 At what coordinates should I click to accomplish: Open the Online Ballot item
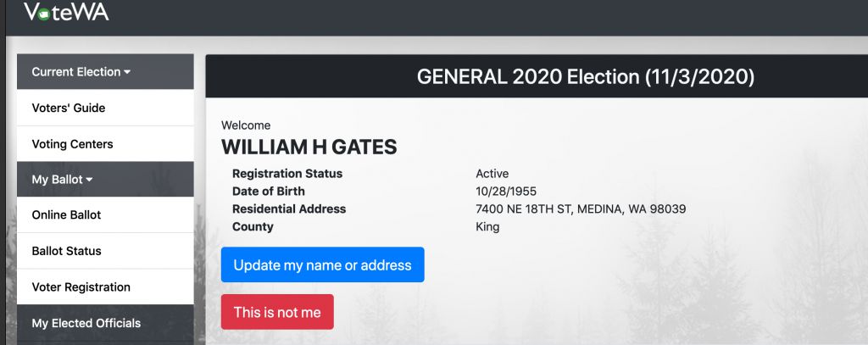[x=105, y=214]
